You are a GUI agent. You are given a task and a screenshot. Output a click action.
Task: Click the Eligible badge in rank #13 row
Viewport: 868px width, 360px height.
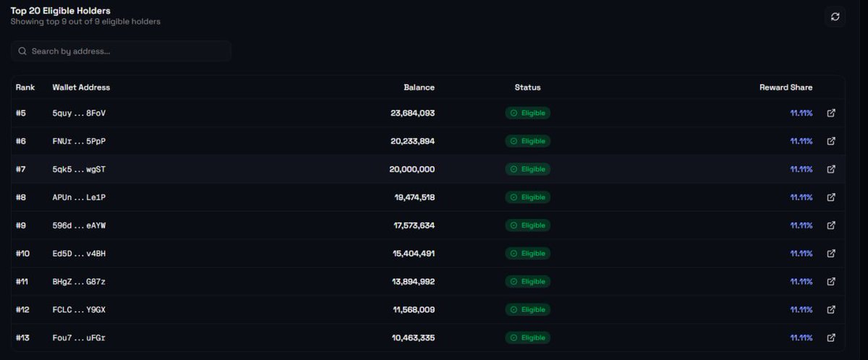(x=527, y=338)
